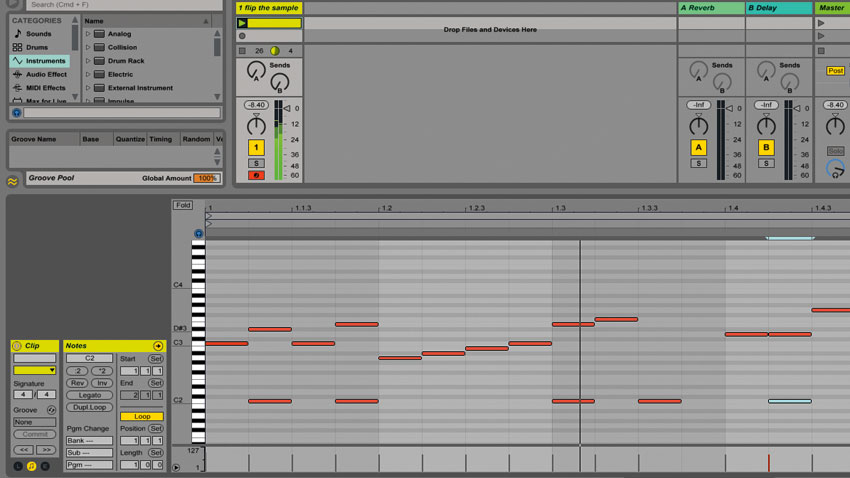
Task: Click the Global Amount 100% field
Action: tap(207, 178)
